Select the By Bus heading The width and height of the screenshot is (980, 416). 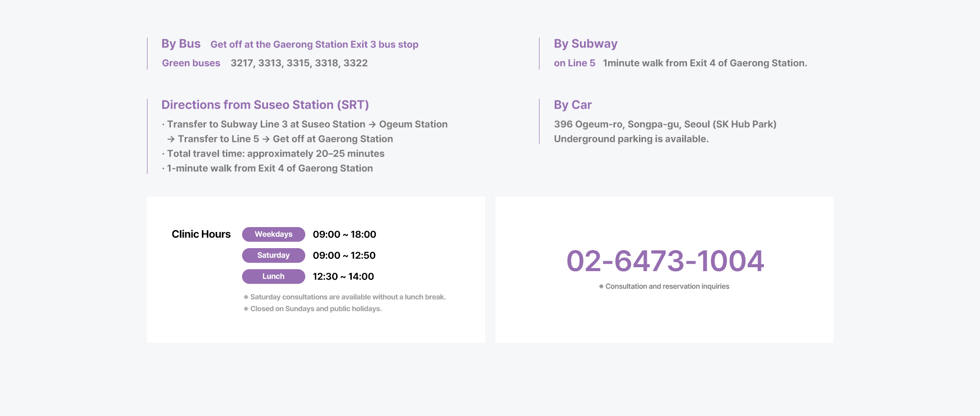point(181,44)
